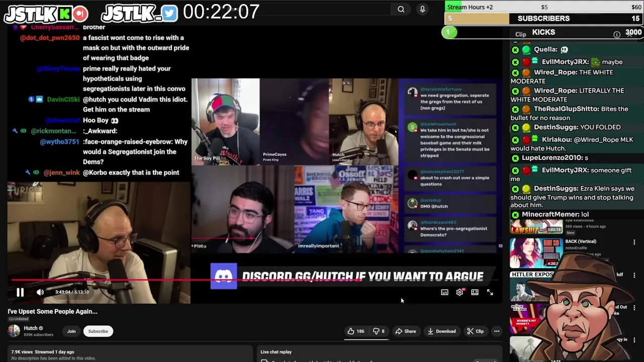Click the green X icon beside the YOU FOLDED message
The height and width of the screenshot is (362, 644).
point(515,128)
